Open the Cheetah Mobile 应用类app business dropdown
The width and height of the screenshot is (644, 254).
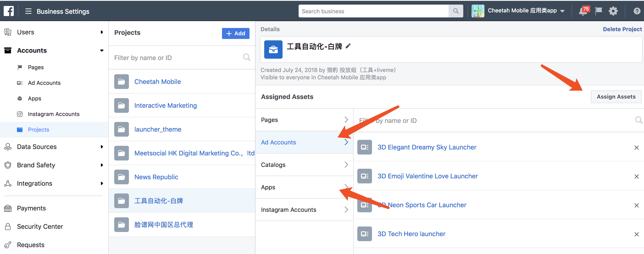562,11
